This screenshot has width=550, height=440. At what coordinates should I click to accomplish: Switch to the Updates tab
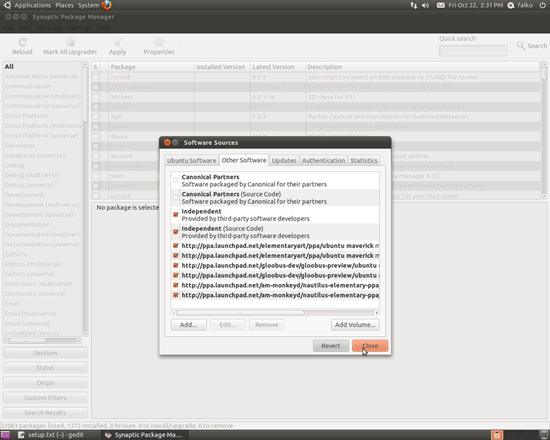point(284,161)
